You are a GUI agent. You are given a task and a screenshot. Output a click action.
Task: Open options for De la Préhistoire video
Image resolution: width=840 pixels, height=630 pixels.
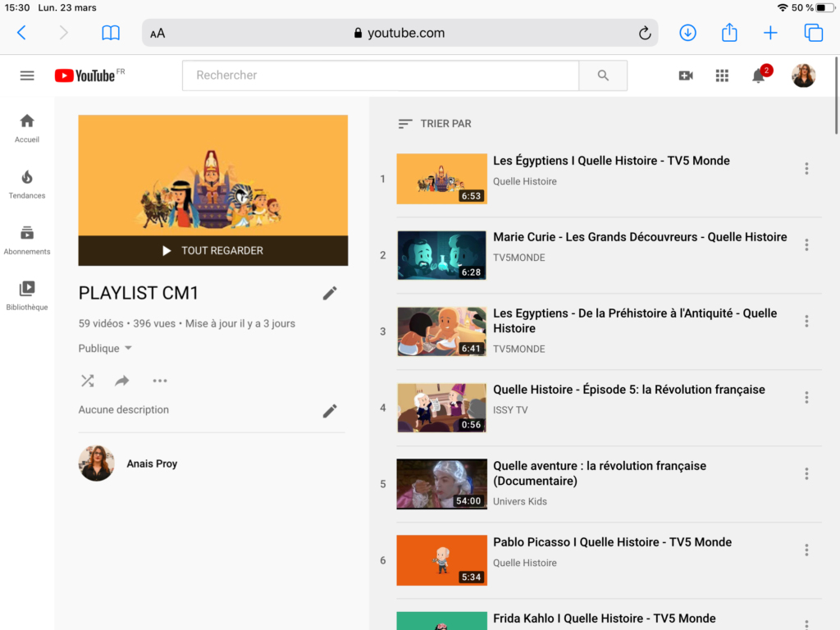(x=806, y=321)
